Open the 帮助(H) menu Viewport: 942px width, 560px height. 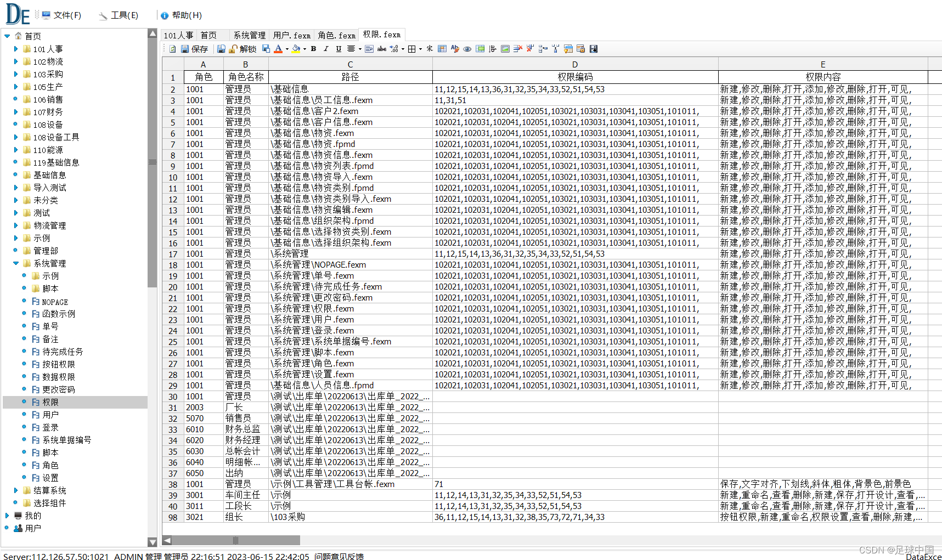click(x=181, y=15)
